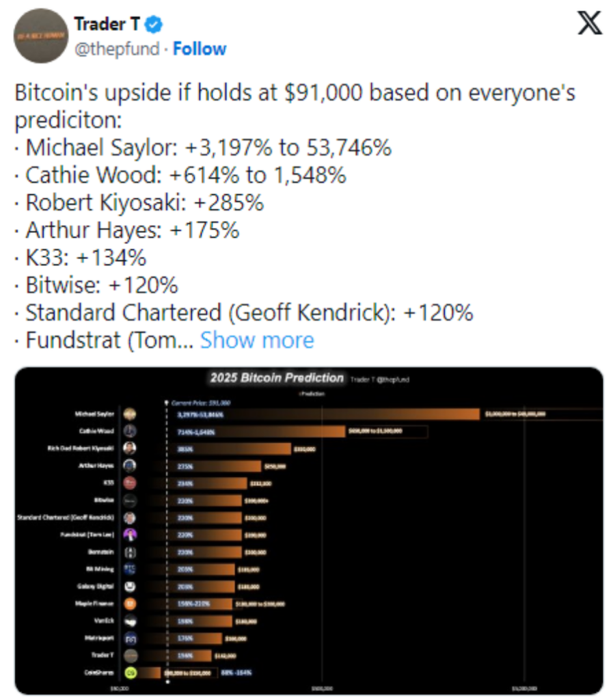Click Michael Saylor's orange prediction bar
Screen dimensions: 613x700
point(325,414)
